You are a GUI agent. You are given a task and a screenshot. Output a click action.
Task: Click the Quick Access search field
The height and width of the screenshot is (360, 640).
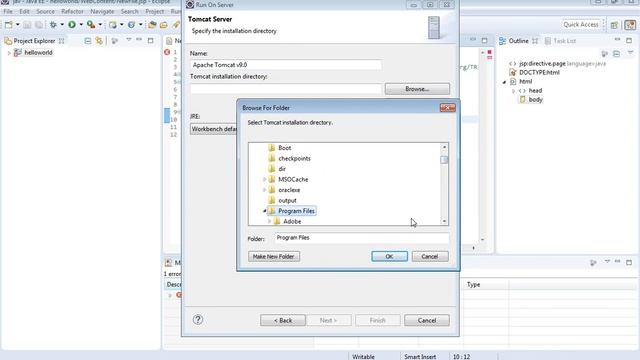580,24
